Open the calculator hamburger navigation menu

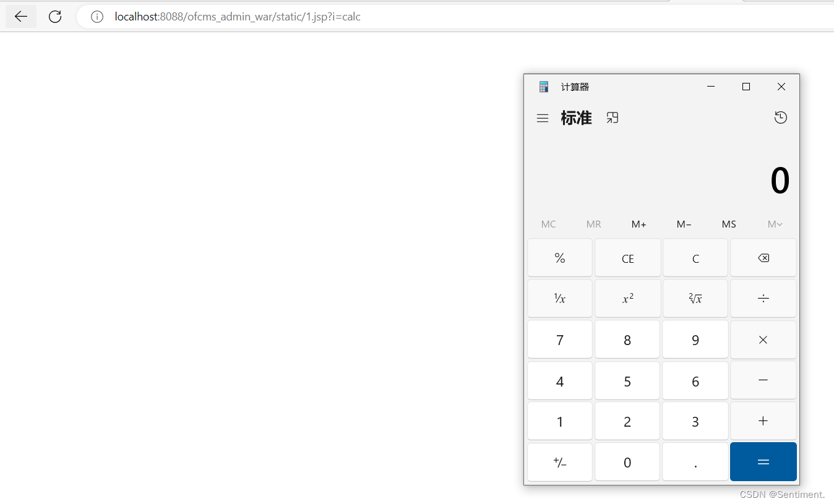click(543, 118)
